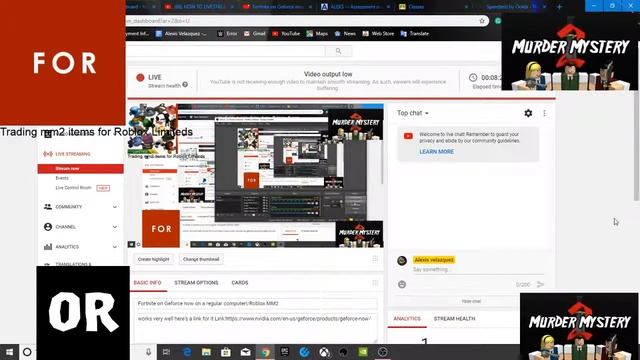Open Epic Games Launcher from taskbar
The width and height of the screenshot is (640, 360).
coord(284,352)
